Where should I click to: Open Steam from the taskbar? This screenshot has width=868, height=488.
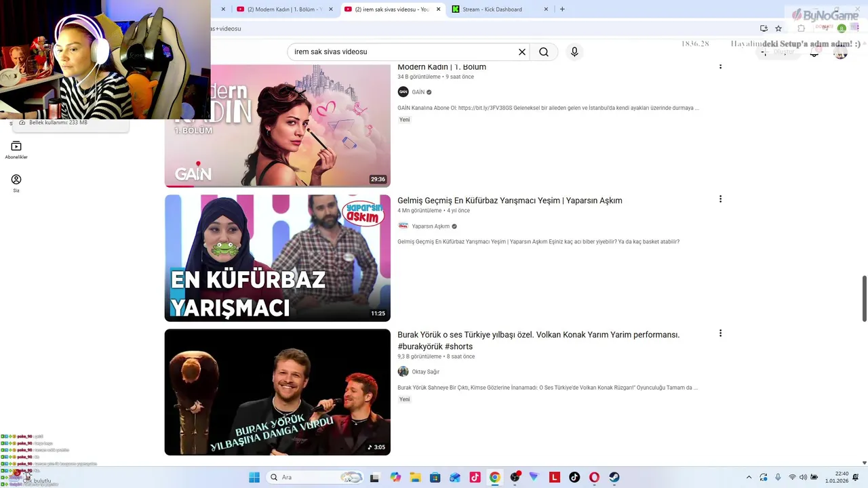point(614,477)
